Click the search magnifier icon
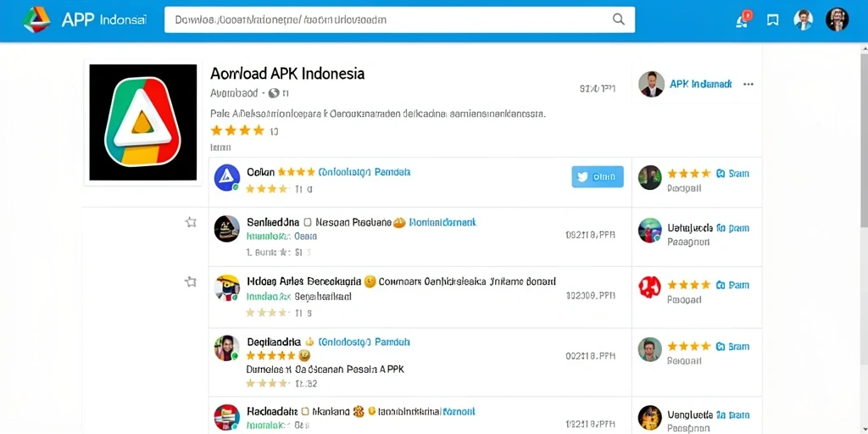Viewport: 868px width, 434px height. (618, 19)
